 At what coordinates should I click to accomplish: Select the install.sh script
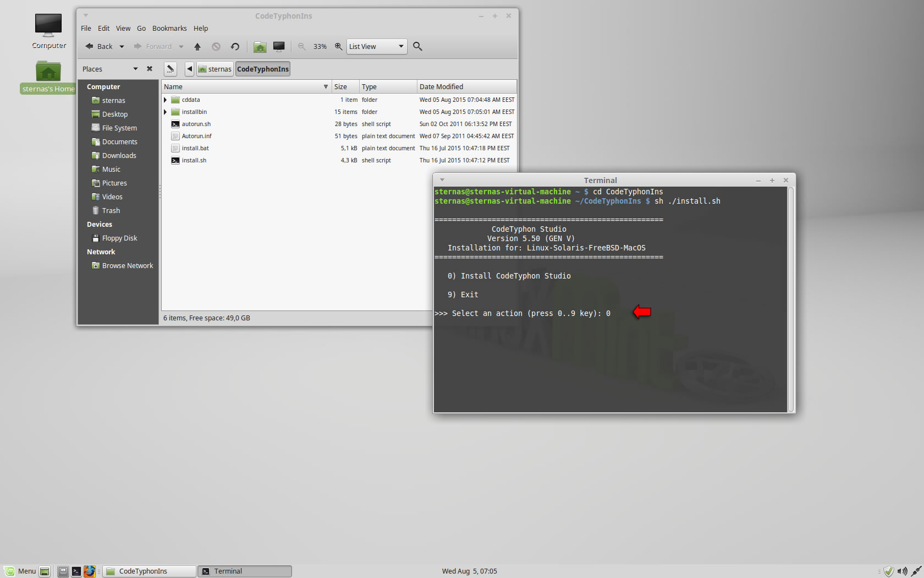[x=194, y=160]
